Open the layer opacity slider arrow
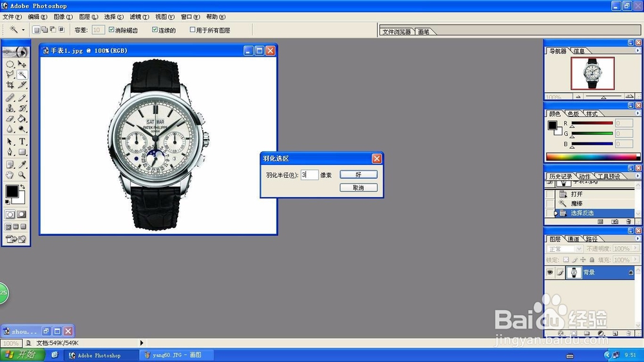The image size is (644, 362). pyautogui.click(x=636, y=249)
